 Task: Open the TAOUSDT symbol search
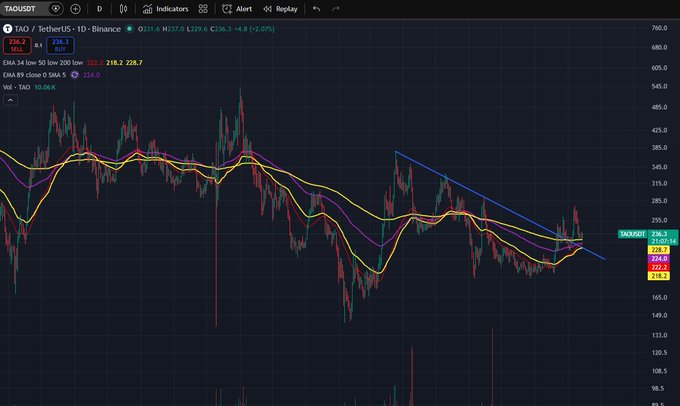tap(20, 9)
